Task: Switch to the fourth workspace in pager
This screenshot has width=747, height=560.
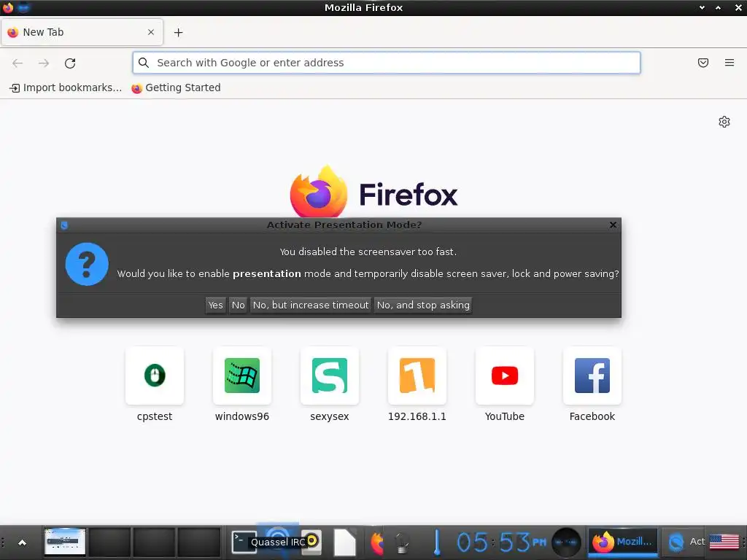Action: [198, 542]
